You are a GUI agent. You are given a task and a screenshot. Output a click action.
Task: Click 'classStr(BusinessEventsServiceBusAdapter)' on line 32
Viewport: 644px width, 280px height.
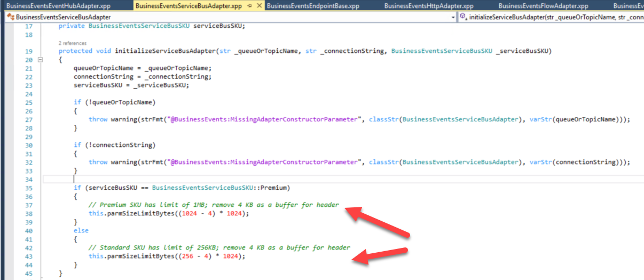point(444,162)
